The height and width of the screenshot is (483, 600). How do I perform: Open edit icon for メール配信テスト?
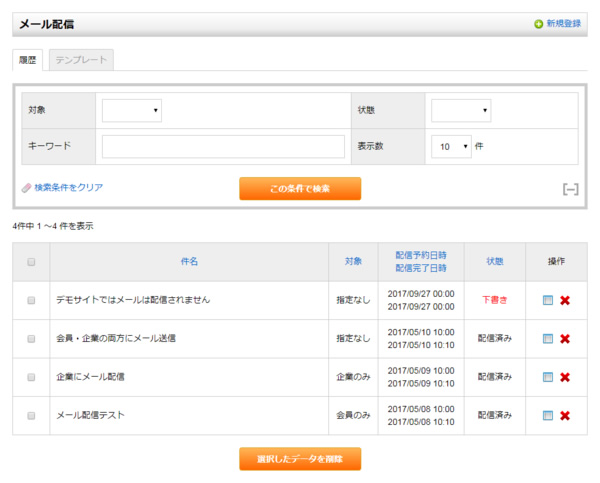click(548, 416)
